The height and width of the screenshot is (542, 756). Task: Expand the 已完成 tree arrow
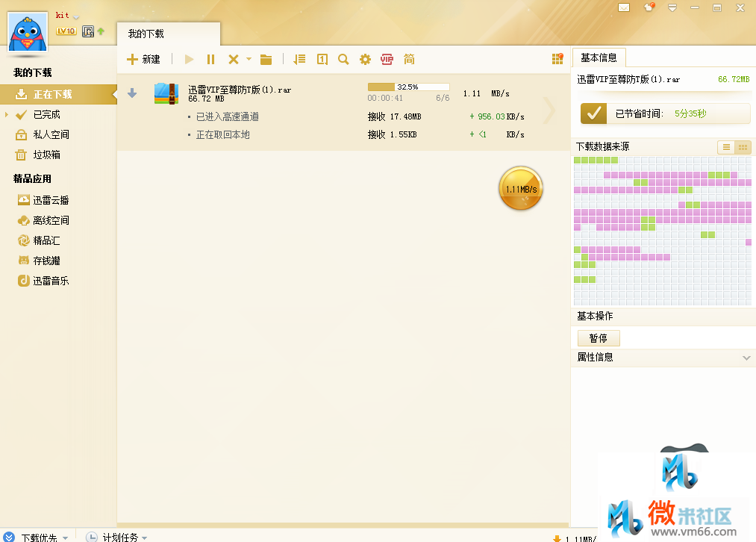coord(6,114)
